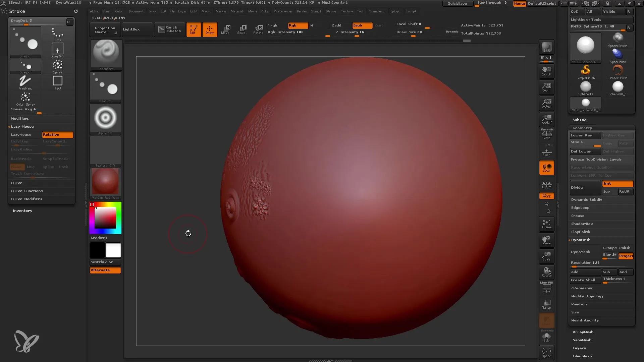Viewport: 644px width, 362px height.
Task: Toggle Transp transparency mode
Action: [546, 304]
